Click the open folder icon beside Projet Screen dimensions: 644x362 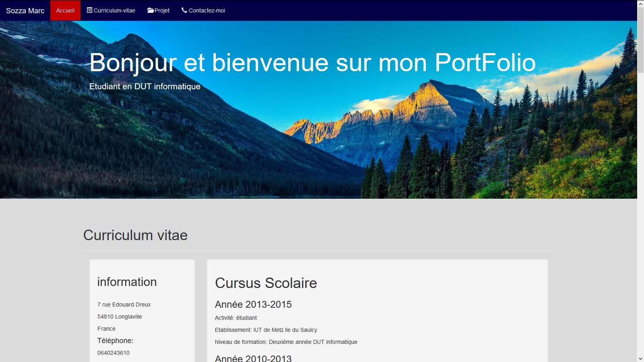point(151,10)
